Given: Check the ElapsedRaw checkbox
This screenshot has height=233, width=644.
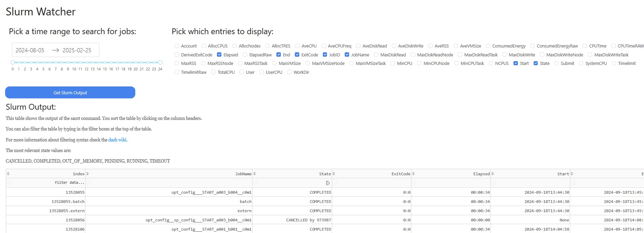Looking at the screenshot, I should 245,55.
